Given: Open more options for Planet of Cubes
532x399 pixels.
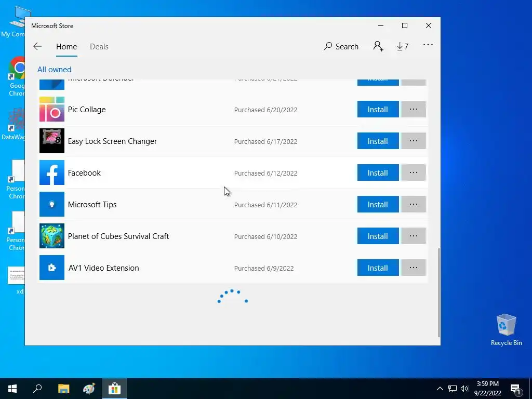Looking at the screenshot, I should (x=413, y=236).
